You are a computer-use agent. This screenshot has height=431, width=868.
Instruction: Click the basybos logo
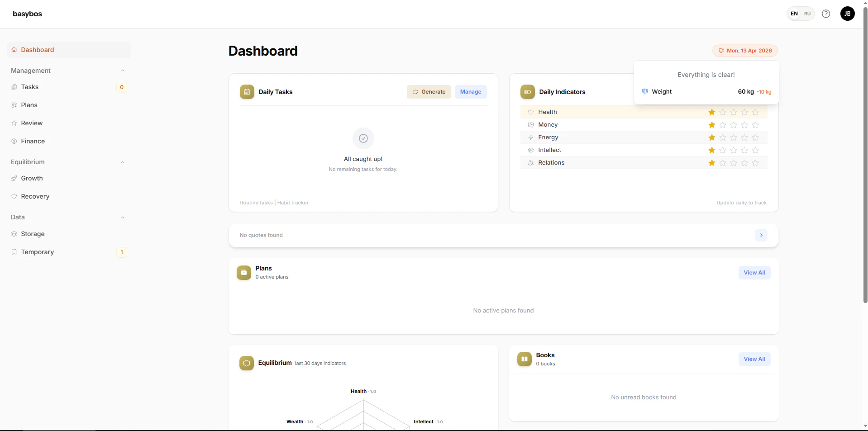27,14
